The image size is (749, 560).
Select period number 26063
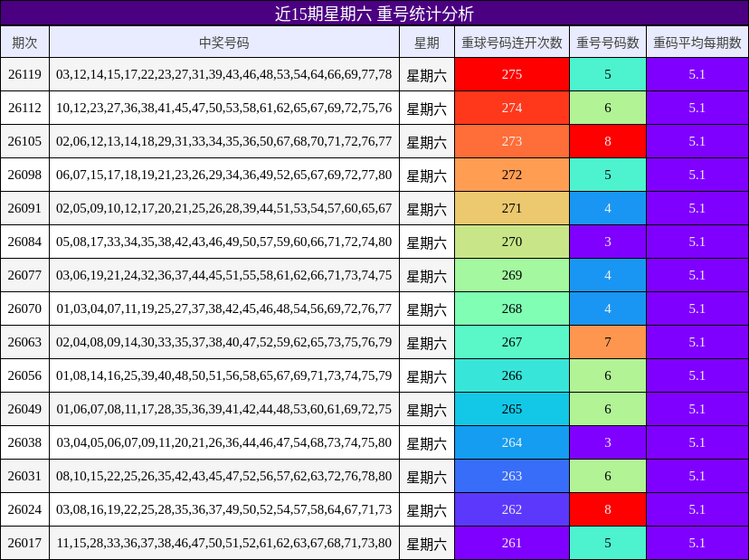coord(24,342)
